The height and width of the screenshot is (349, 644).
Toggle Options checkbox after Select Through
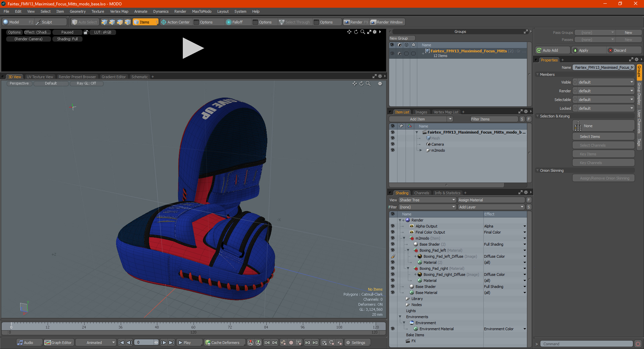click(316, 22)
